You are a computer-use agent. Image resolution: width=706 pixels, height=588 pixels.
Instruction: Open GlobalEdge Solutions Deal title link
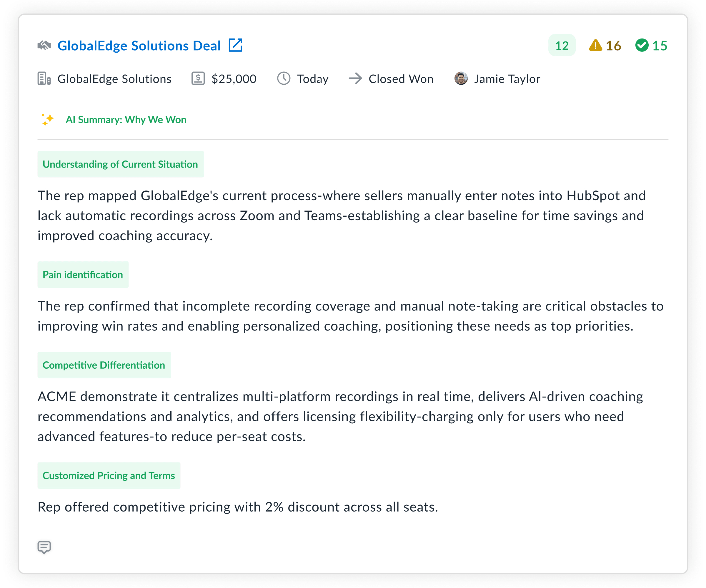(139, 46)
